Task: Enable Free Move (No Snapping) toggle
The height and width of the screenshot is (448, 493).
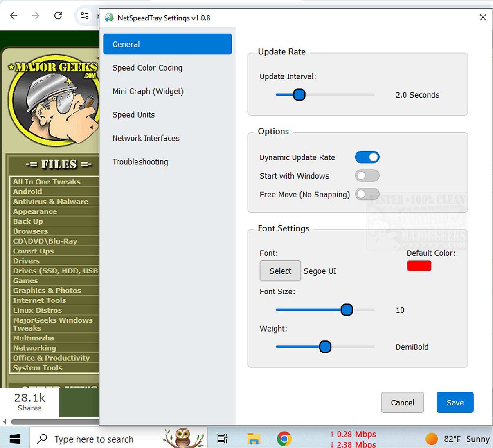Action: coord(367,194)
